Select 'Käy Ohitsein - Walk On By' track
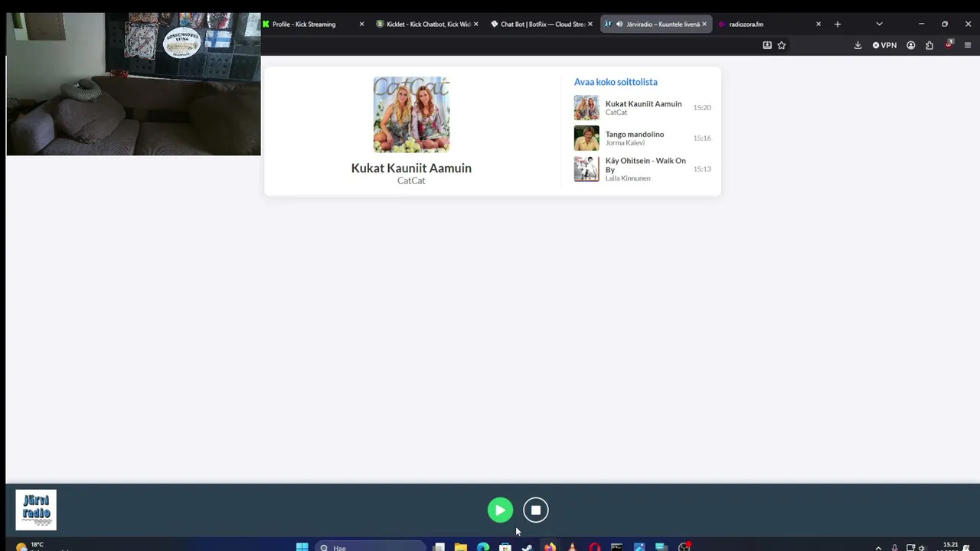 (x=645, y=165)
